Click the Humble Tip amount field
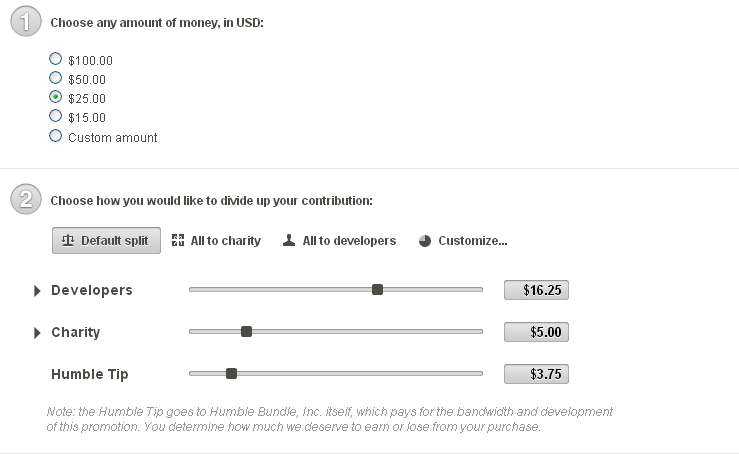The width and height of the screenshot is (739, 454). tap(536, 374)
